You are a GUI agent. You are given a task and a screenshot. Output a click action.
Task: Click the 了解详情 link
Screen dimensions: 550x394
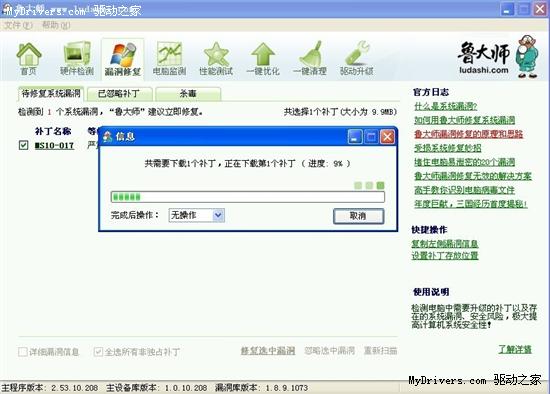[x=515, y=349]
